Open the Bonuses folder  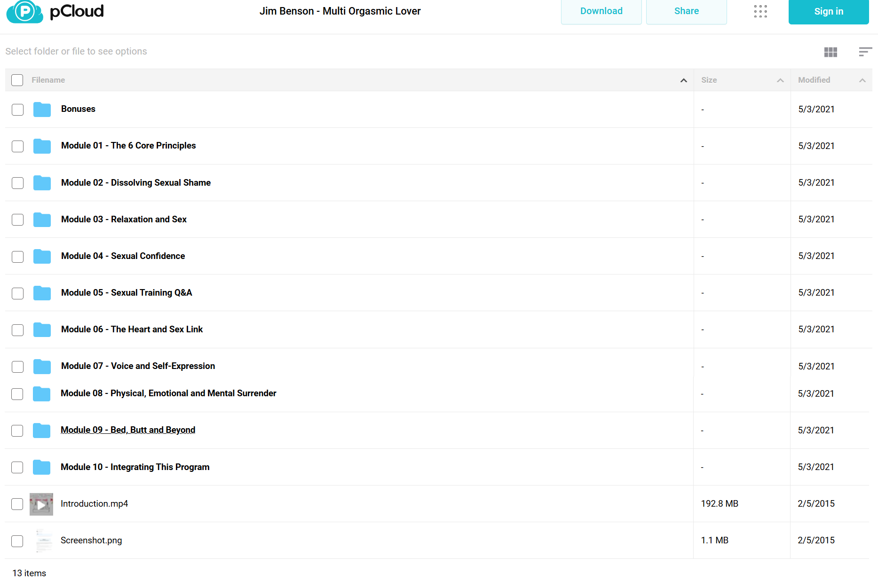tap(78, 109)
